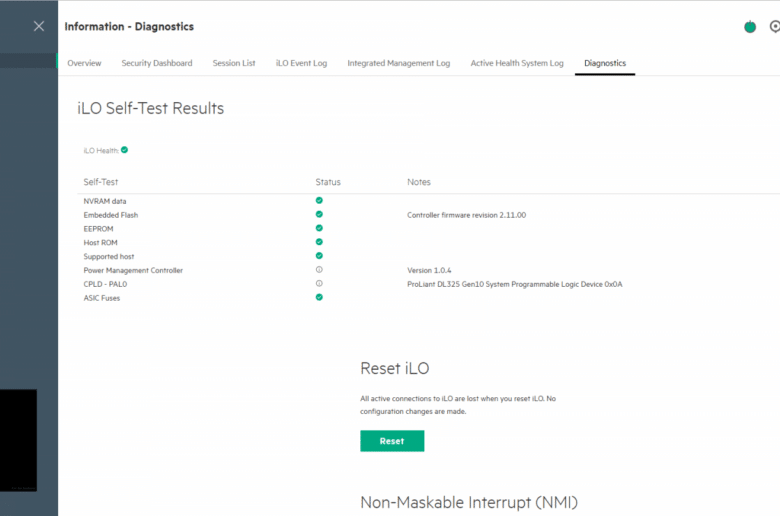Click the green Reset button
780x516 pixels.
tap(392, 441)
